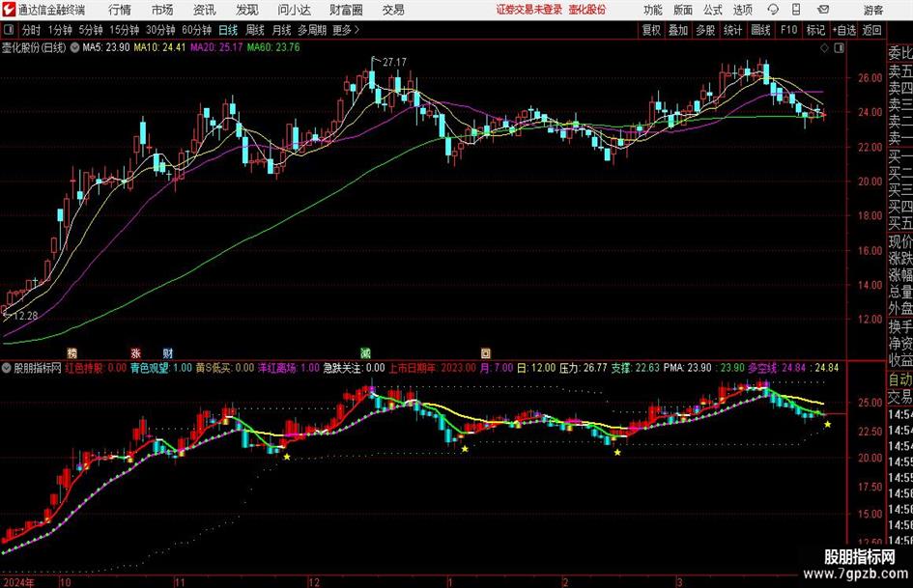Click the MA5: 23.90 indicator label
913x588 pixels.
coord(106,47)
